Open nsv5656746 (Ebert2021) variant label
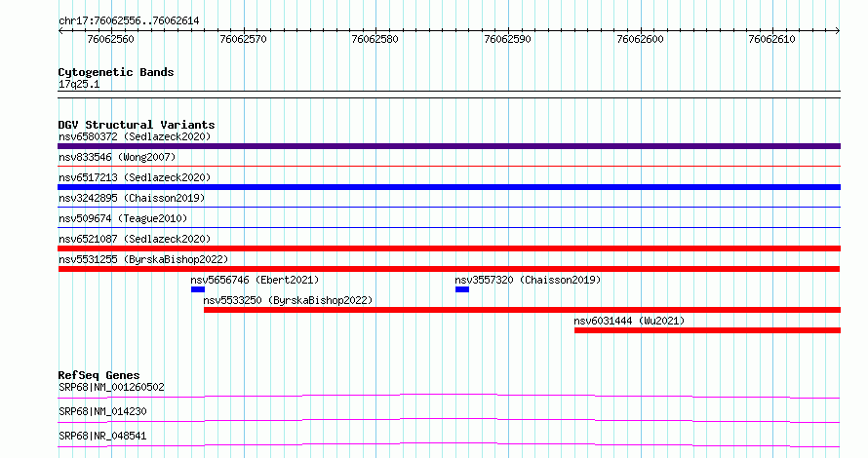The width and height of the screenshot is (868, 458). (x=255, y=280)
